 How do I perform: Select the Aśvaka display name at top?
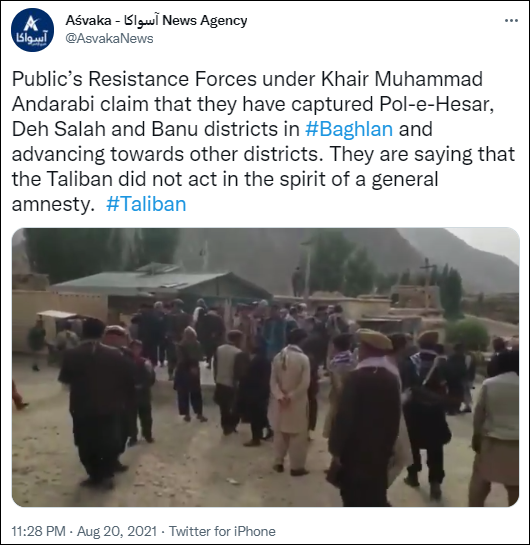pyautogui.click(x=88, y=21)
